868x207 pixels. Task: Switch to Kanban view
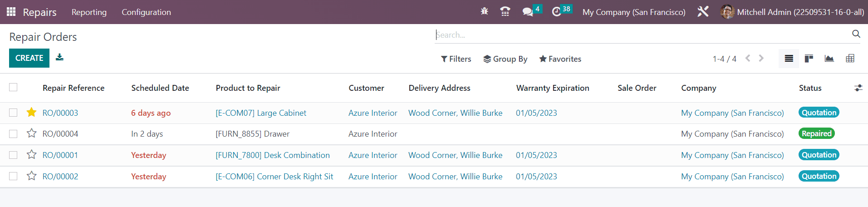tap(809, 59)
